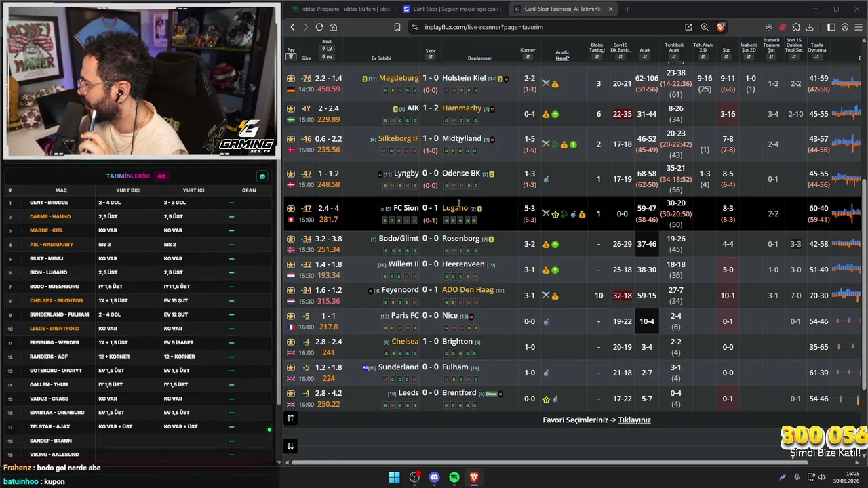Bookmark this page with the bookmark icon
868x488 pixels.
pyautogui.click(x=397, y=27)
